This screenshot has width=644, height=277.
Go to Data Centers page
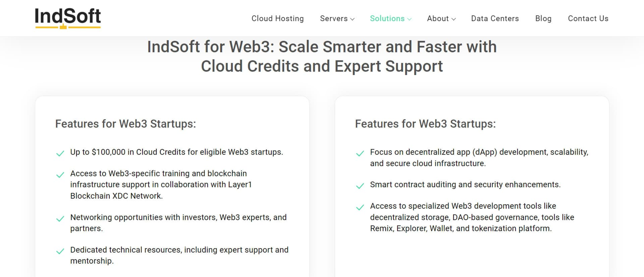pos(495,19)
